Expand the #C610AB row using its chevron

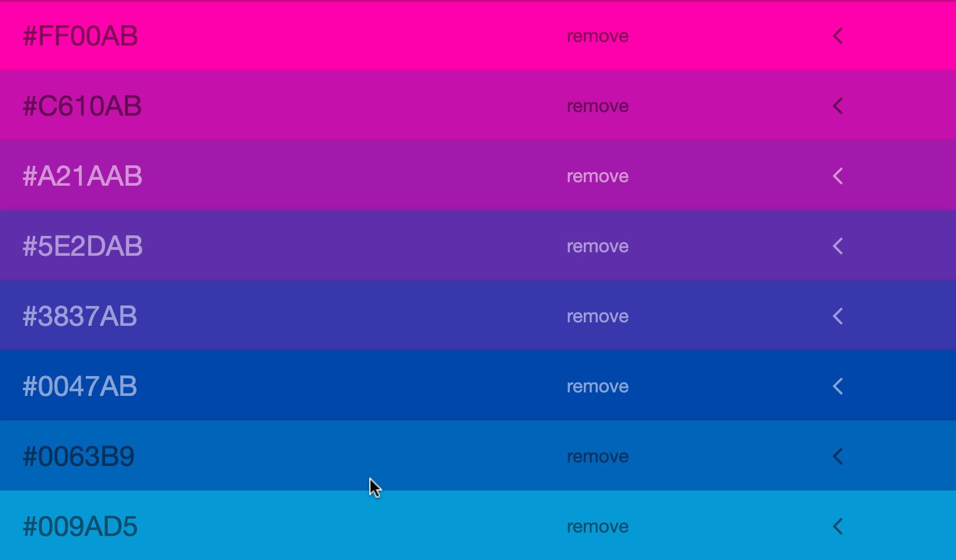[x=837, y=106]
